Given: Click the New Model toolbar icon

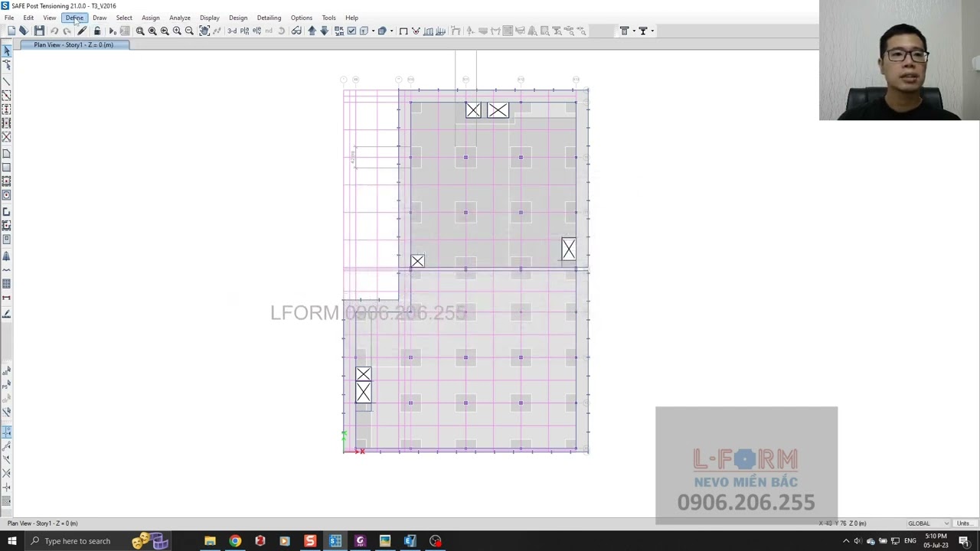Looking at the screenshot, I should [x=11, y=31].
